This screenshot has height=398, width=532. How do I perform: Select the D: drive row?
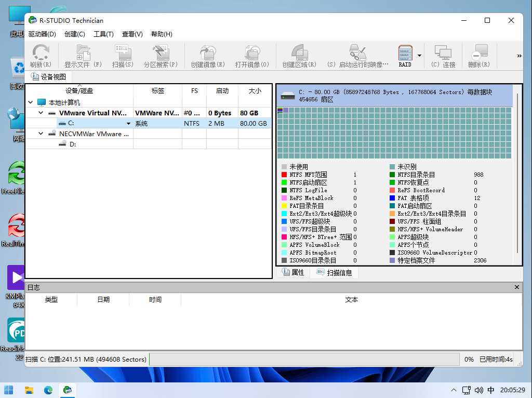pos(149,144)
